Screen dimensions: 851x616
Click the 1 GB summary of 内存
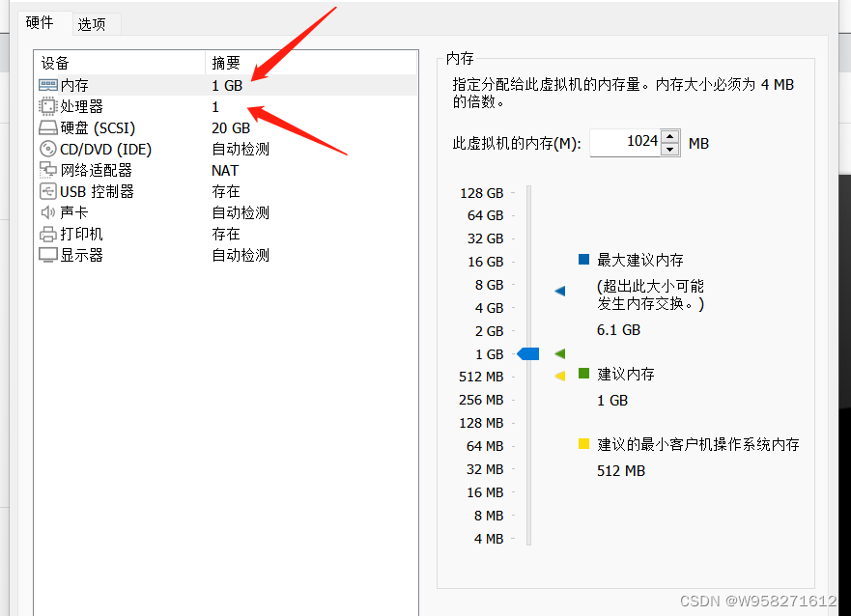click(227, 86)
